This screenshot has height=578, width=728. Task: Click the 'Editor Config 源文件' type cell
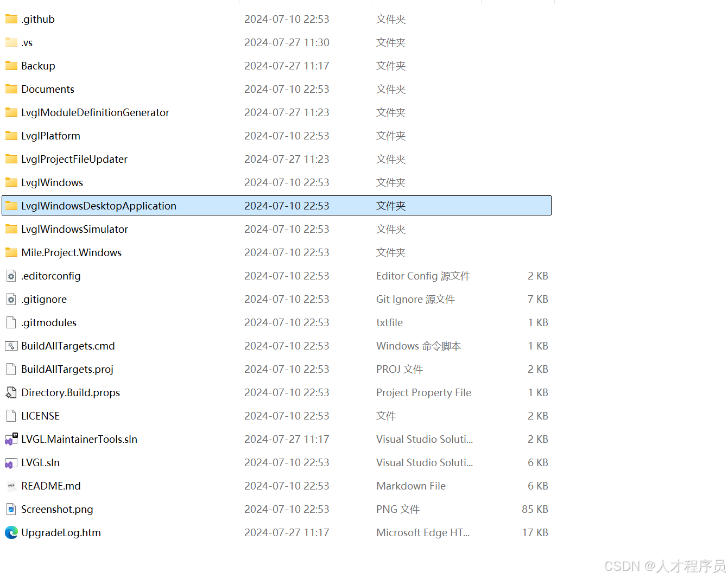[423, 276]
